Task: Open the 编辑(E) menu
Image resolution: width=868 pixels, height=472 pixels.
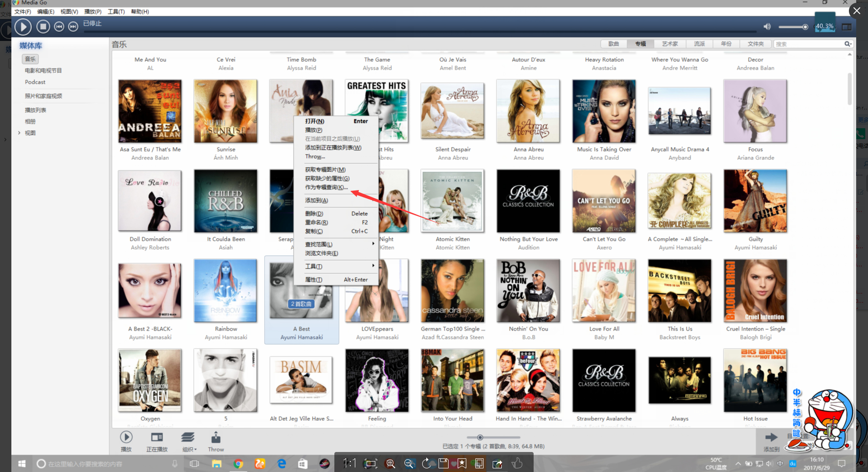Action: (x=45, y=11)
